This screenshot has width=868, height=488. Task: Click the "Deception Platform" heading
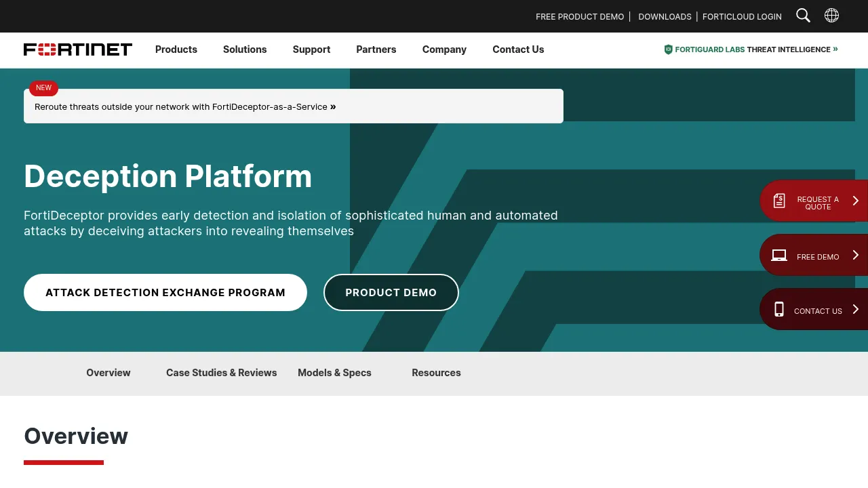(168, 176)
